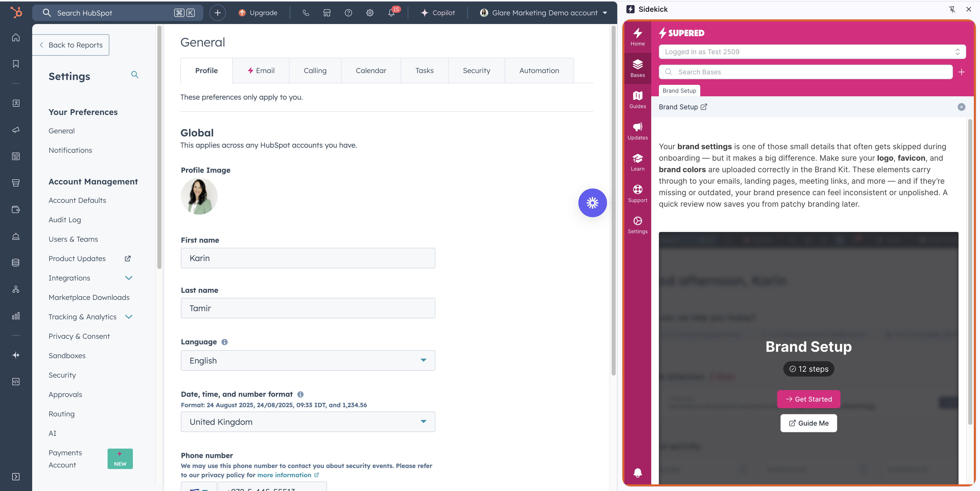
Task: Open Supered Guides in Sidekick sidebar
Action: [x=637, y=100]
